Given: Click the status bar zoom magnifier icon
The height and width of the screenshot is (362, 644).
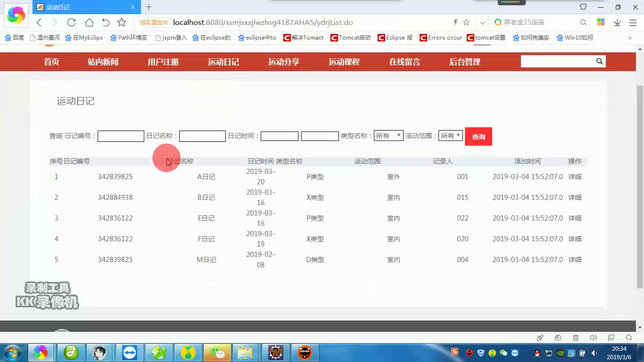Looking at the screenshot, I should [629, 337].
